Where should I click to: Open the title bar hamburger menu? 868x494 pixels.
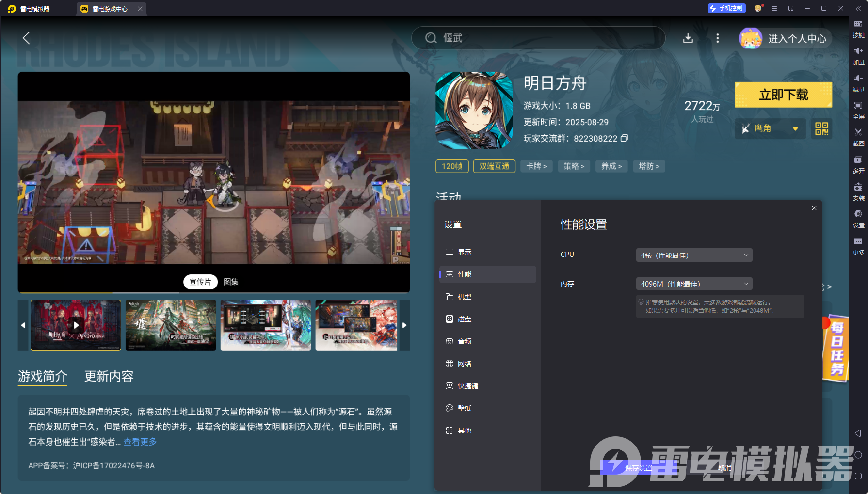[x=774, y=8]
